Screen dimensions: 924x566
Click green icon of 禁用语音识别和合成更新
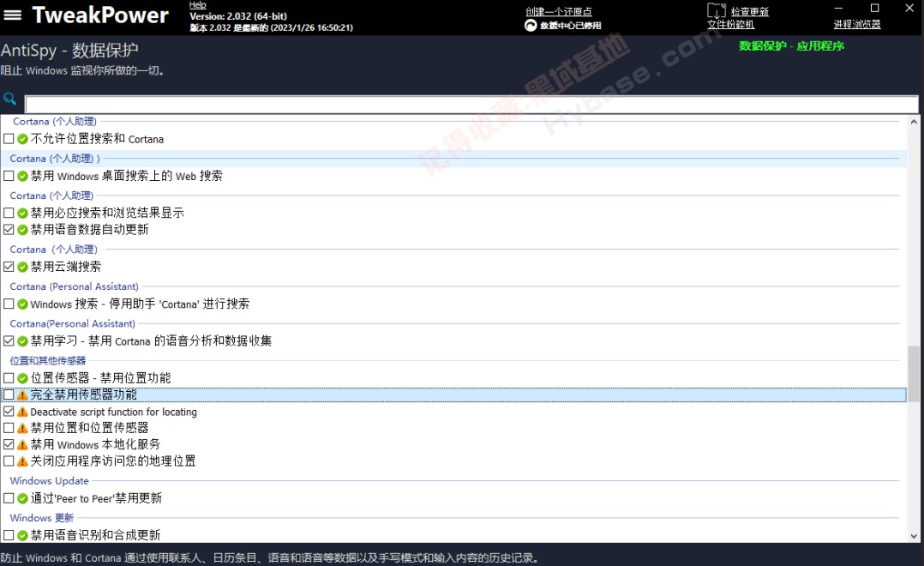point(22,535)
